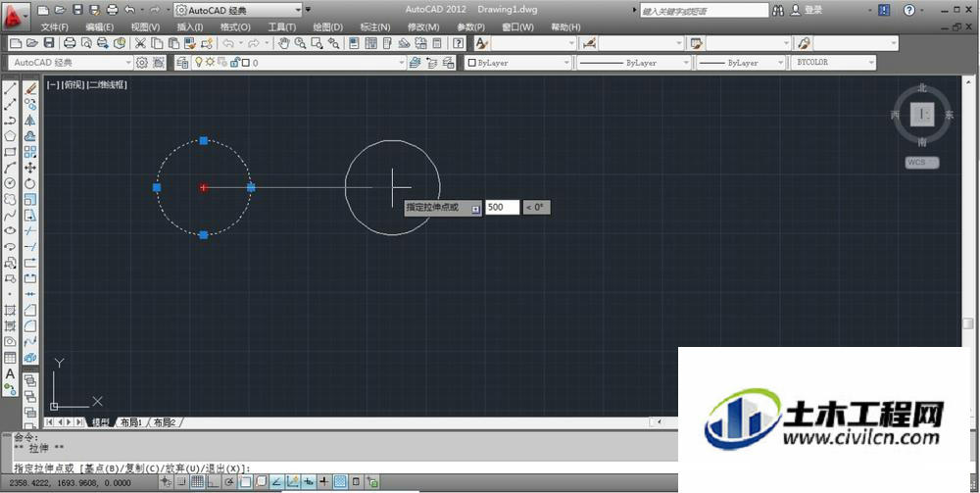Click the 登录 sign-in link
The height and width of the screenshot is (493, 980).
click(x=813, y=10)
